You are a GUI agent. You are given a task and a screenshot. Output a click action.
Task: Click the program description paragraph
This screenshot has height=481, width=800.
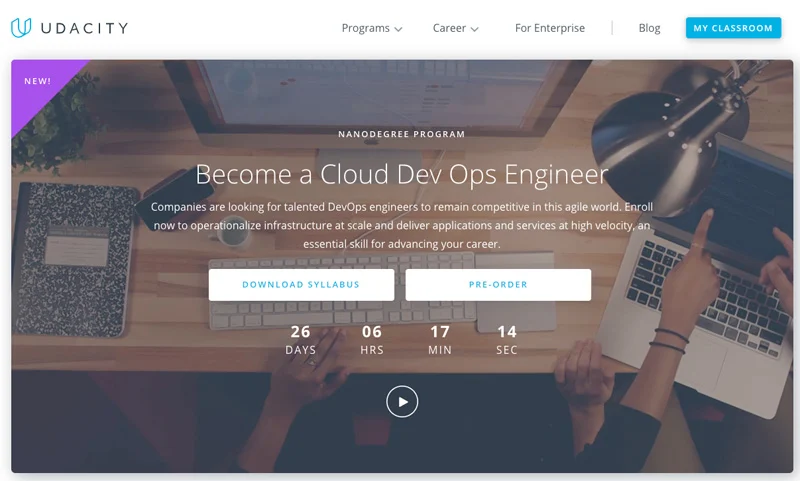coord(402,225)
